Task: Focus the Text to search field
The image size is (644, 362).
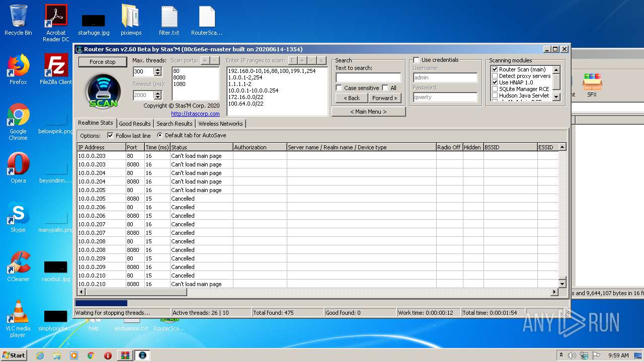Action: [368, 77]
